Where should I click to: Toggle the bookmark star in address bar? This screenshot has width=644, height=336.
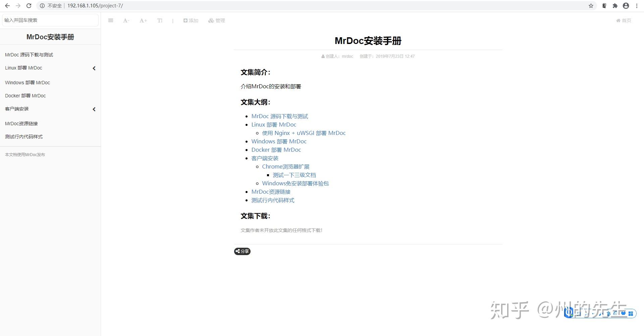pyautogui.click(x=591, y=6)
